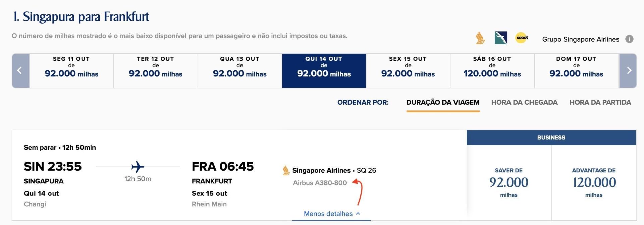Click the Singapore Airlines logo icon at top

pyautogui.click(x=480, y=38)
